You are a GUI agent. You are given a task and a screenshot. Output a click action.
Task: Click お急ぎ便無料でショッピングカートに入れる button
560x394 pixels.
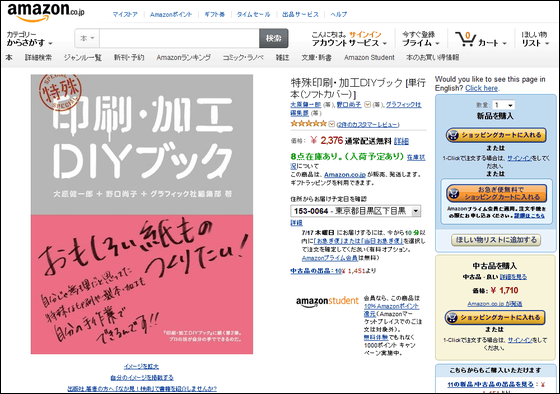coord(496,193)
